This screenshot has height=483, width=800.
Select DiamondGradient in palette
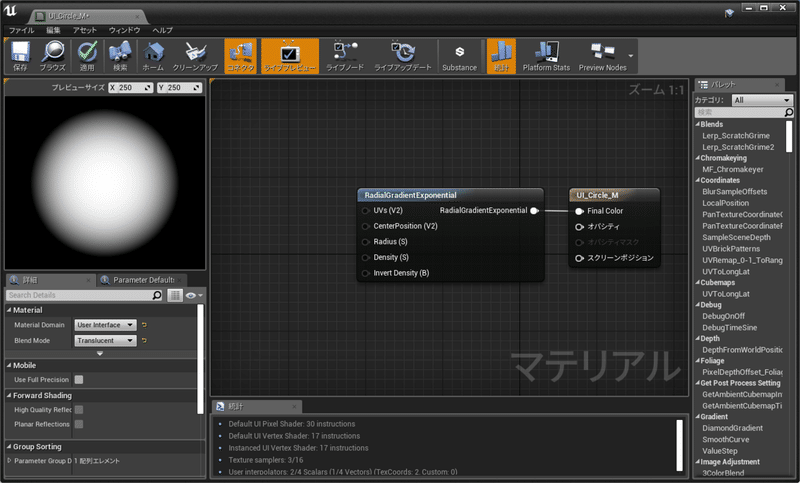(x=732, y=428)
